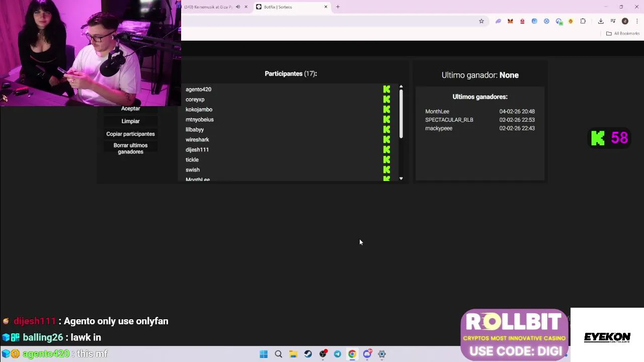Select participant wireshark
This screenshot has height=362, width=644.
click(x=197, y=140)
